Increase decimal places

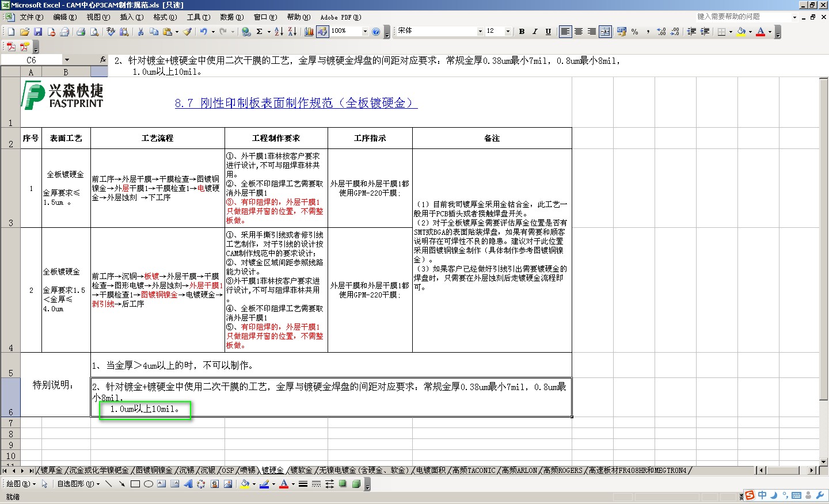661,32
